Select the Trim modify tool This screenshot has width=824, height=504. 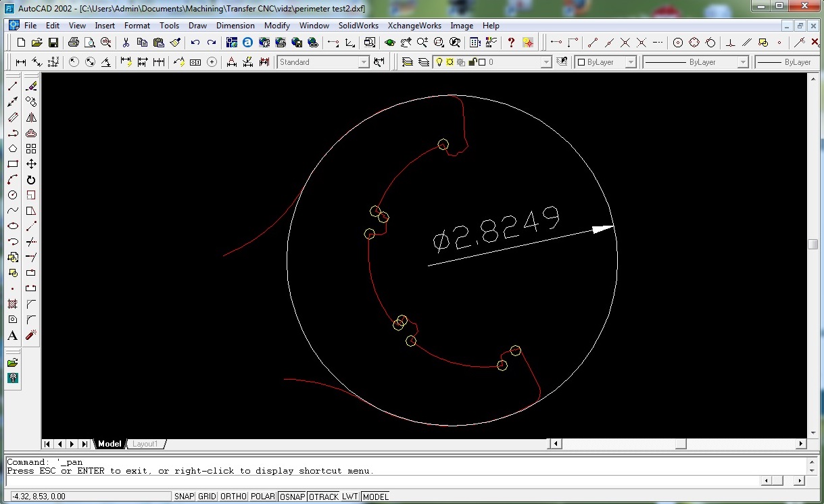[x=31, y=242]
